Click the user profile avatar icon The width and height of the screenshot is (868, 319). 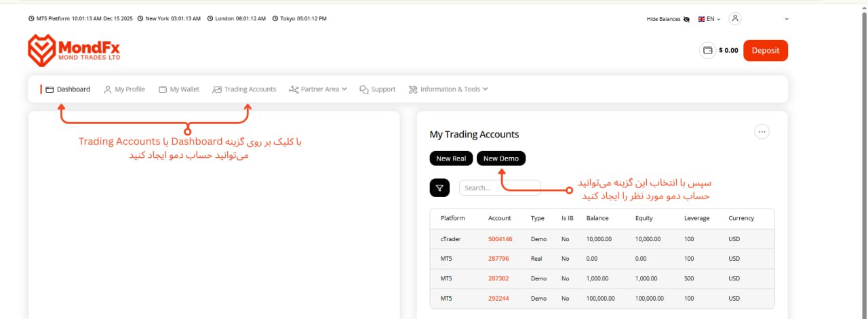(x=736, y=19)
